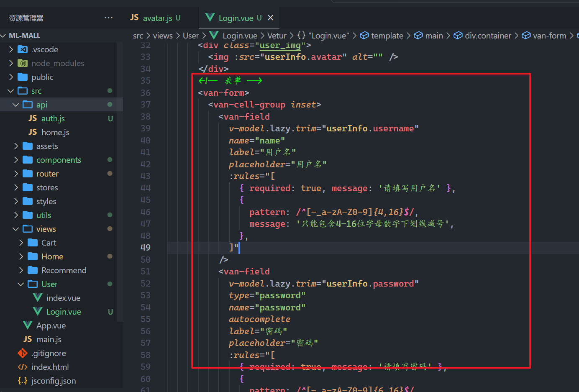Select User in the breadcrumb path

(x=191, y=36)
